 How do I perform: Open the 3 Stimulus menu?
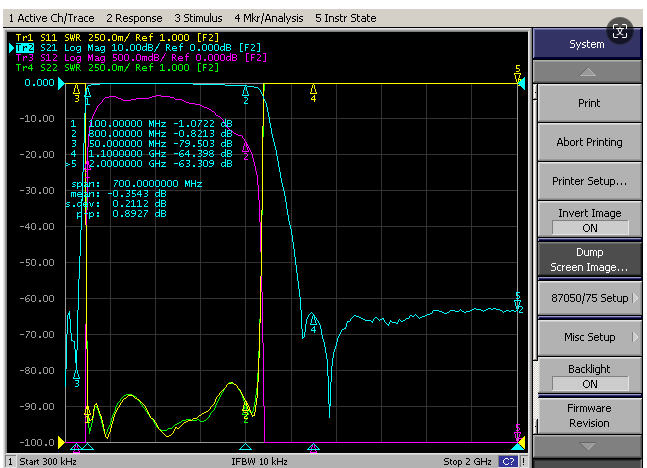click(198, 18)
